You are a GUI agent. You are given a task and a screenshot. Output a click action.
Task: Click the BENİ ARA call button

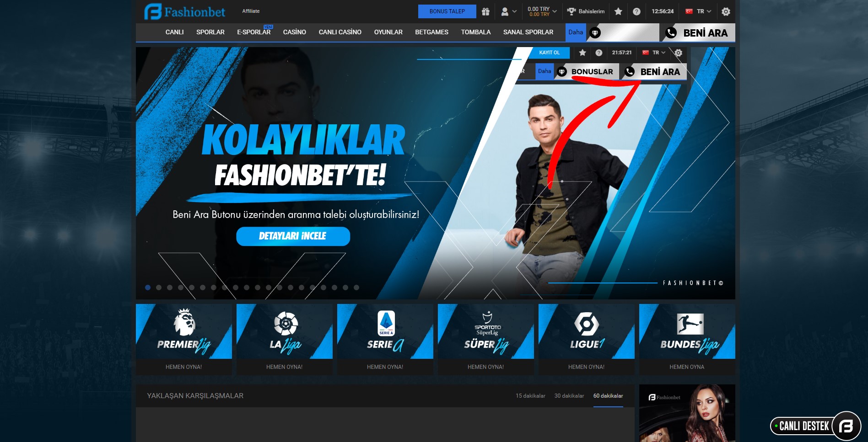(697, 33)
